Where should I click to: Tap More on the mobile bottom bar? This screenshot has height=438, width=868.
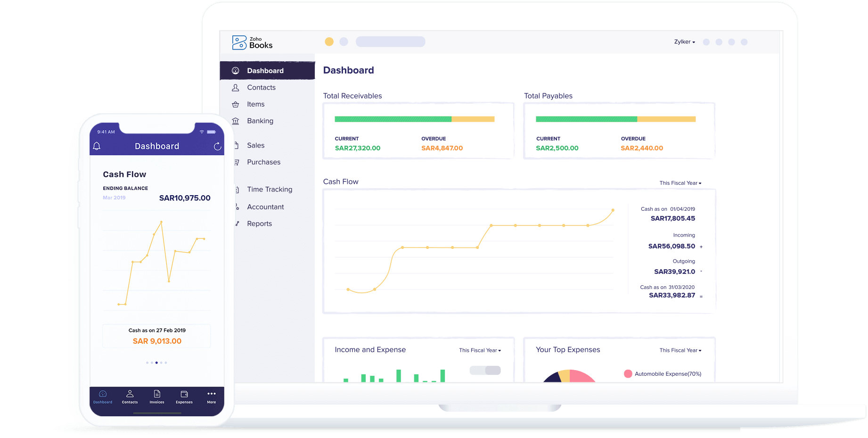coord(211,397)
